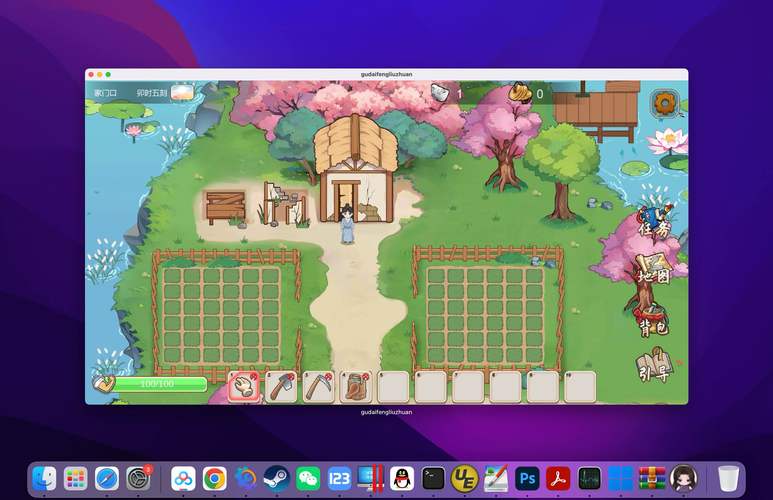Open the 引导 (Guide) book
The height and width of the screenshot is (500, 773).
(x=652, y=367)
